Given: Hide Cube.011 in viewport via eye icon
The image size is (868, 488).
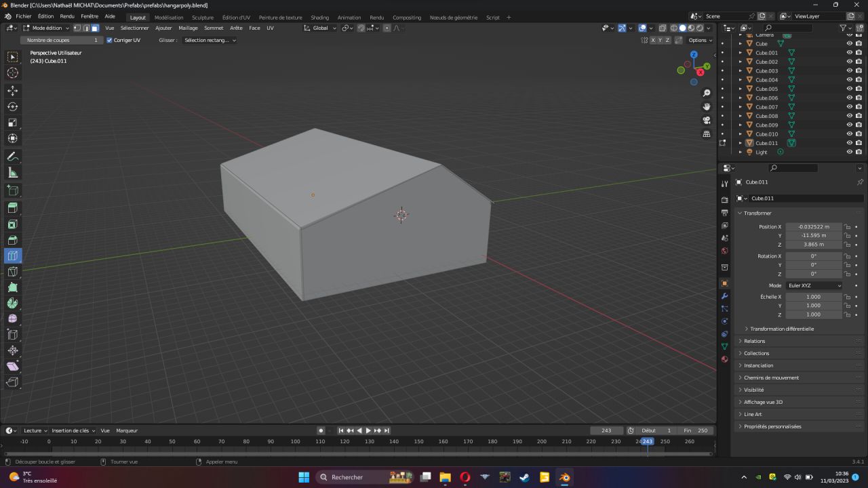Looking at the screenshot, I should (x=849, y=143).
